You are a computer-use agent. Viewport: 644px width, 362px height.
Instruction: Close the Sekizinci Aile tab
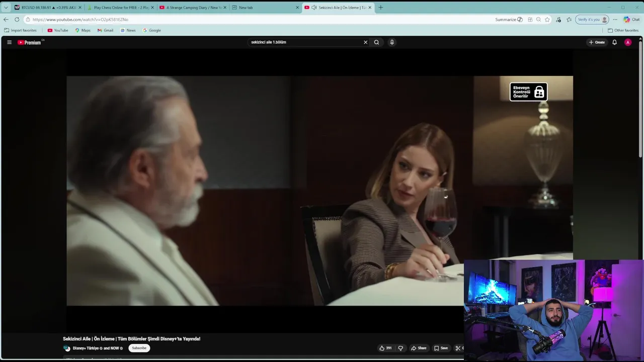click(370, 8)
